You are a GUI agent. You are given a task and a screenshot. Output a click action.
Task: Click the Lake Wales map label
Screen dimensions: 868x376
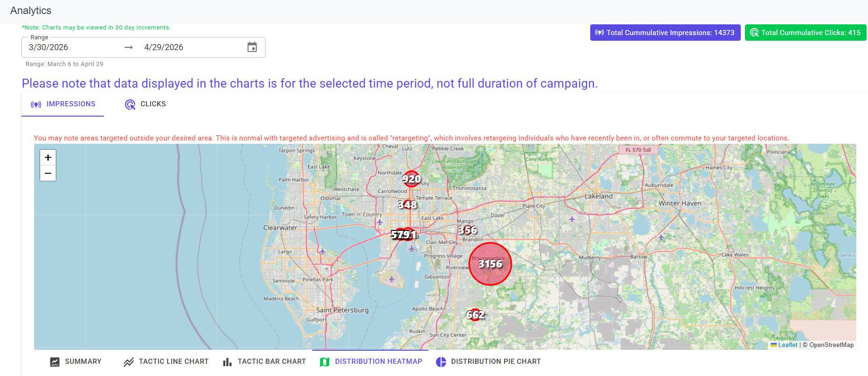click(735, 255)
